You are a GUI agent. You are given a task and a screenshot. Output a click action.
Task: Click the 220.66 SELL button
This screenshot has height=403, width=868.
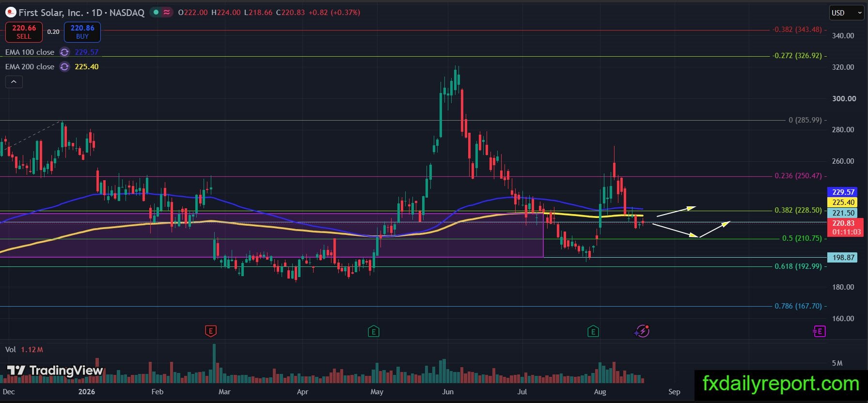tap(24, 32)
